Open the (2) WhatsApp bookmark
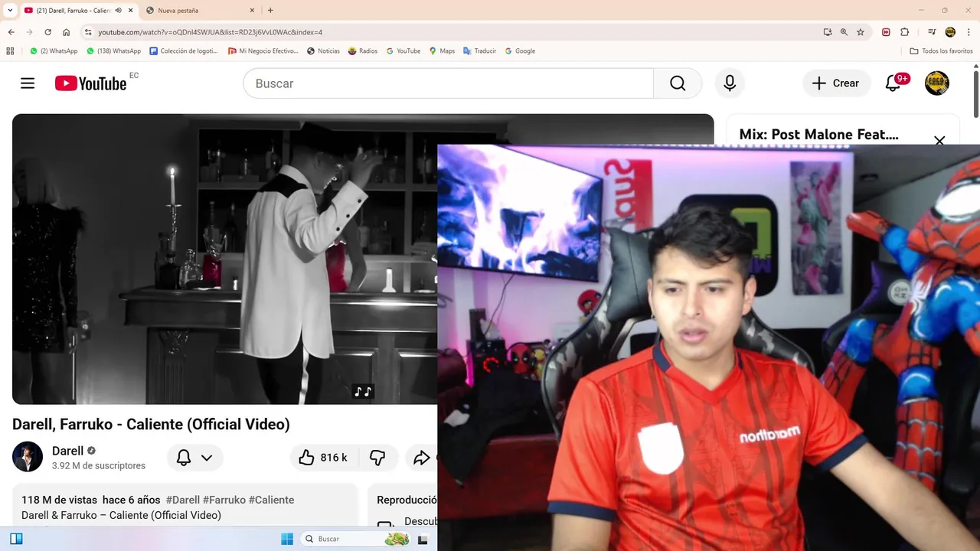Screen dimensions: 980x551 [54, 51]
